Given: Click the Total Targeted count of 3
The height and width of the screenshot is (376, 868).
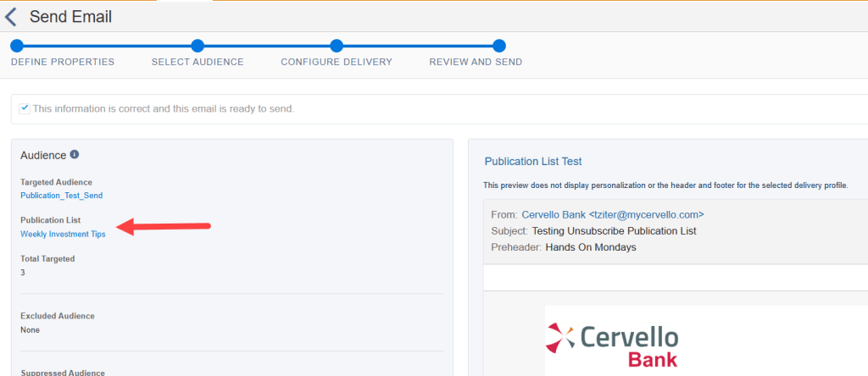Looking at the screenshot, I should pos(23,273).
